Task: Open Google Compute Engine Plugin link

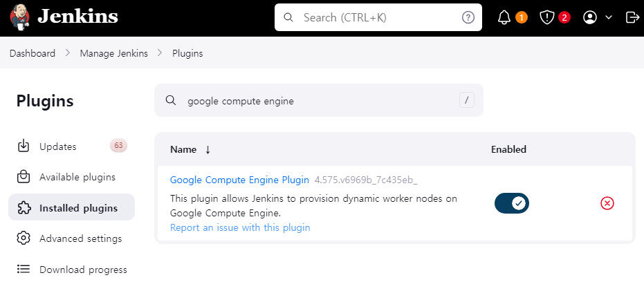Action: pos(239,180)
